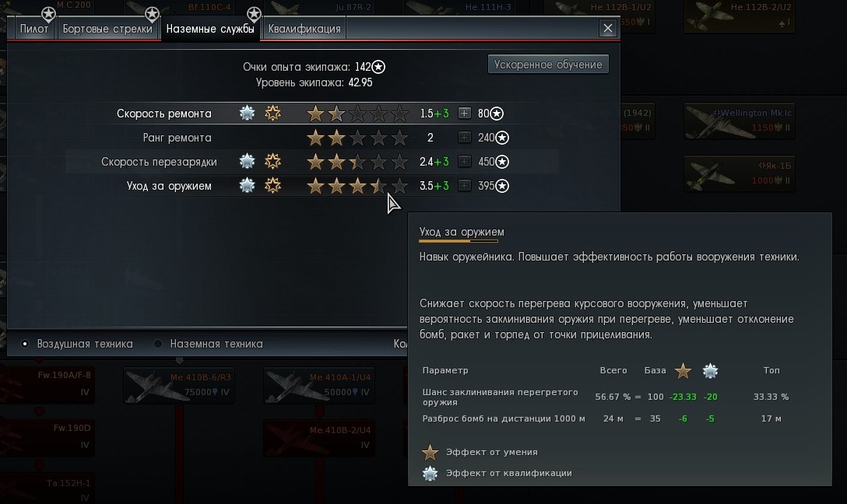Open the Квалификация tab
This screenshot has width=847, height=504.
pyautogui.click(x=304, y=29)
